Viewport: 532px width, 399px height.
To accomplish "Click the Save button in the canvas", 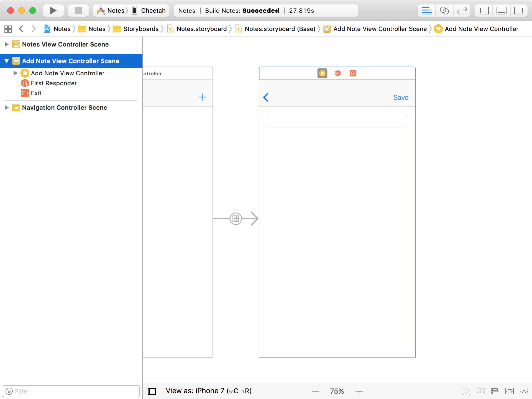I will [x=401, y=97].
